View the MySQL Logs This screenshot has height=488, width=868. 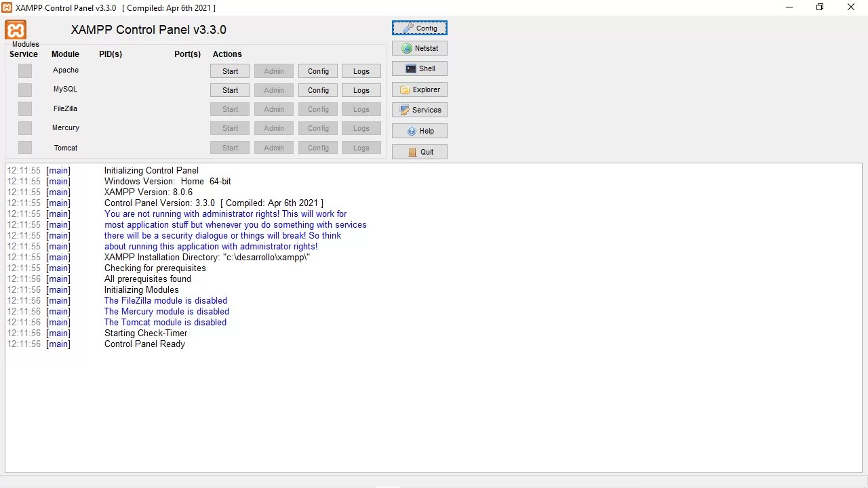[x=361, y=89]
